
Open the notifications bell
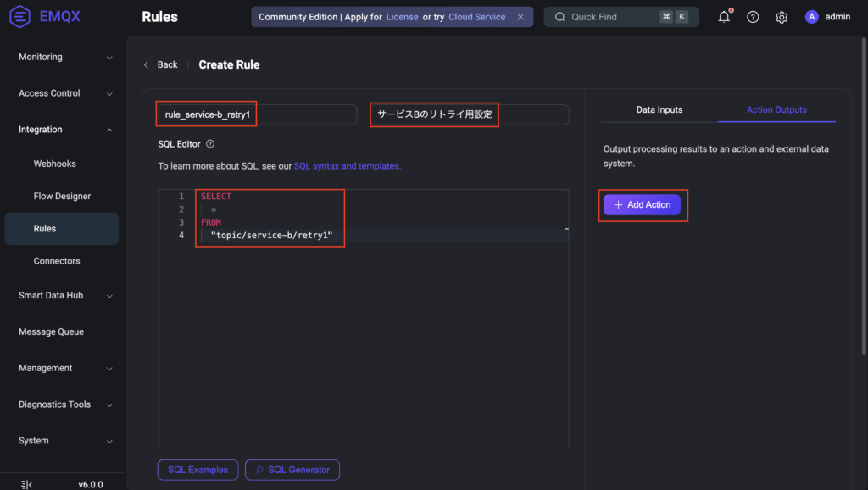coord(724,17)
